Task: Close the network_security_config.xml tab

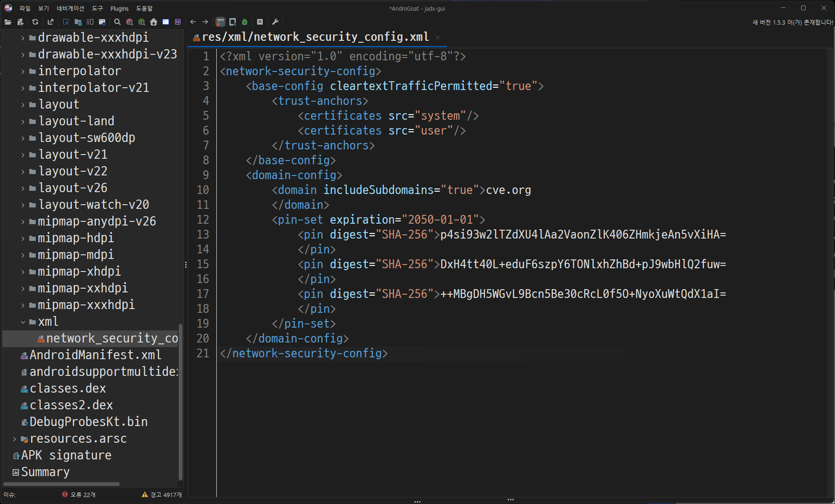Action: [438, 38]
